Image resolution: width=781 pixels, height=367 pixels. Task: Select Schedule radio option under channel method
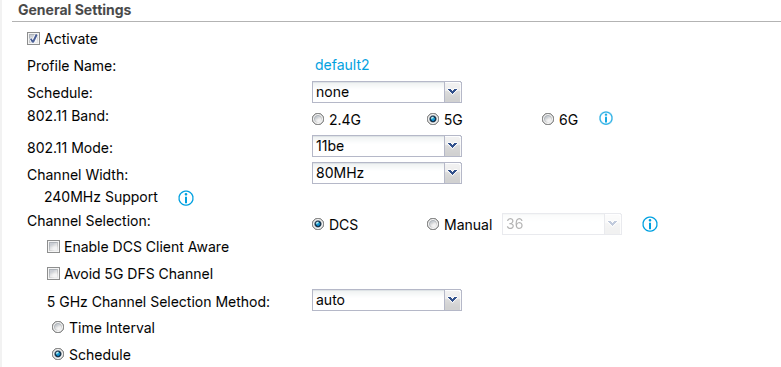tap(58, 355)
